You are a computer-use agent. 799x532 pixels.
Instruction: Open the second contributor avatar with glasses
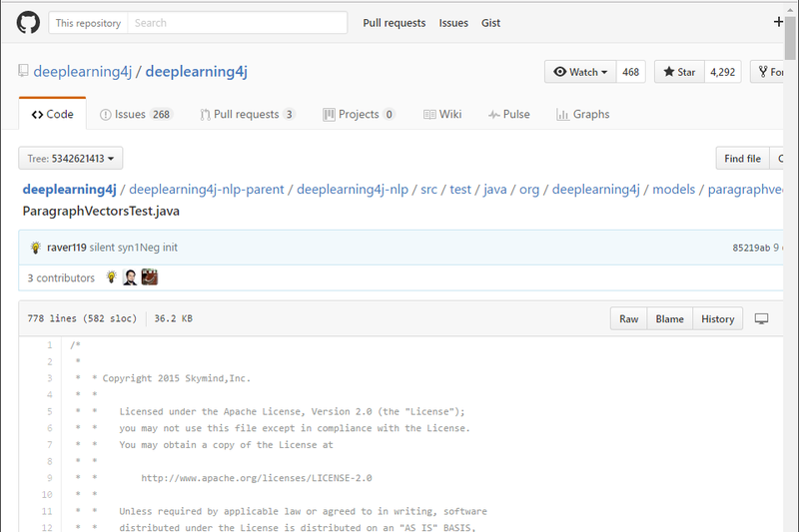pos(130,276)
